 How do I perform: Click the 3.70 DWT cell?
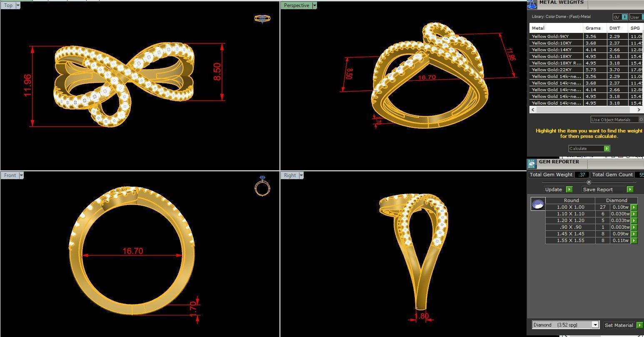(x=617, y=70)
